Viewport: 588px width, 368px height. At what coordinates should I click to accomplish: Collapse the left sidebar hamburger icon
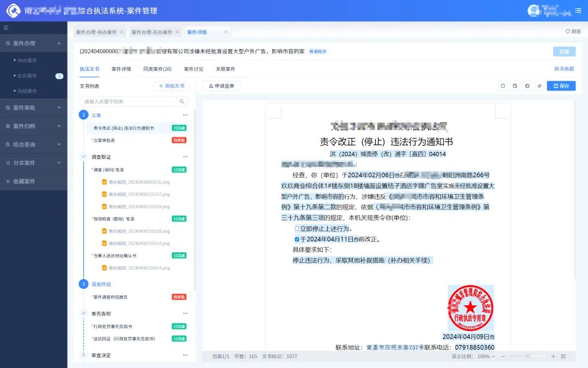(6, 27)
